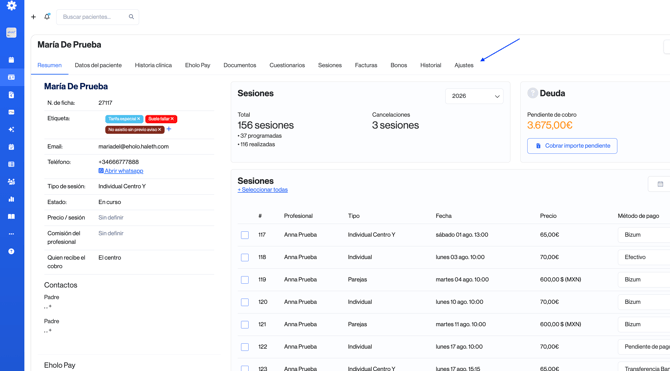Open the tasks clipboard sidebar icon
Image resolution: width=670 pixels, height=371 pixels.
(x=12, y=147)
